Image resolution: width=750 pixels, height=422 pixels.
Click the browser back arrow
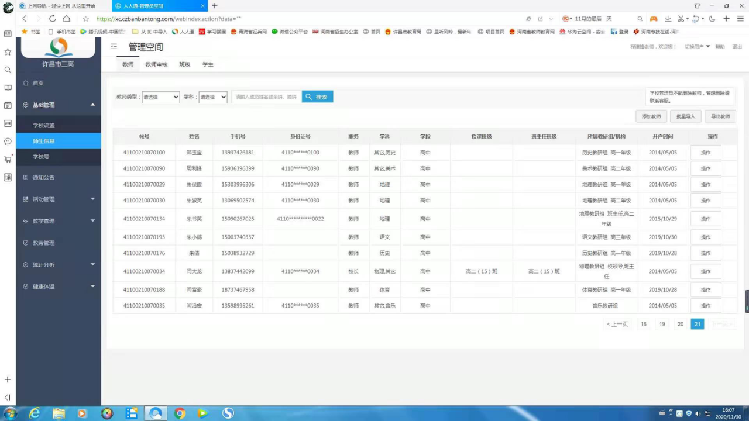[x=23, y=19]
